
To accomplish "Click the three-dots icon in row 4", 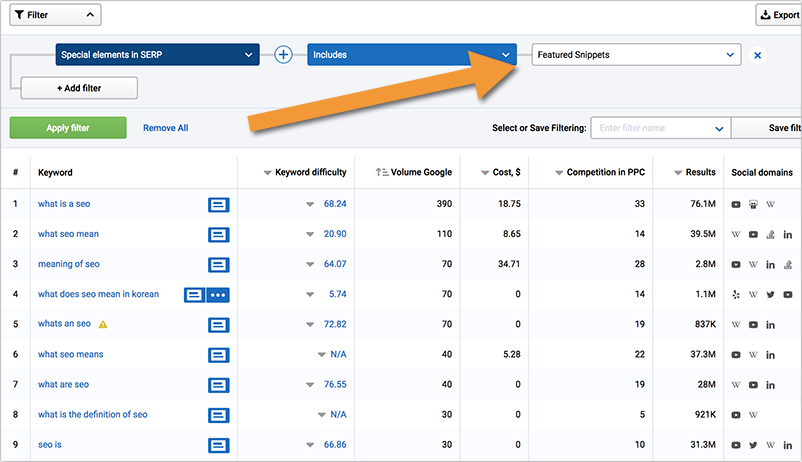I will click(x=218, y=294).
